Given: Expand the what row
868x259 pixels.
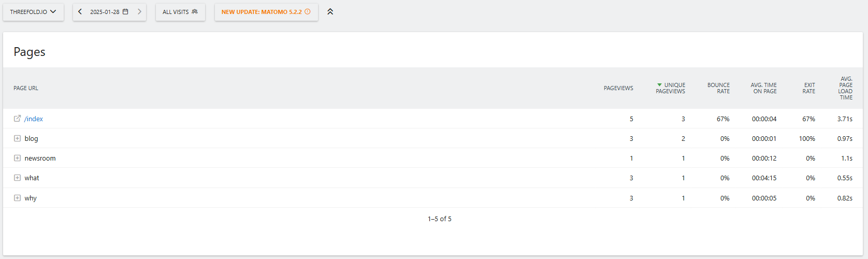Looking at the screenshot, I should 17,178.
